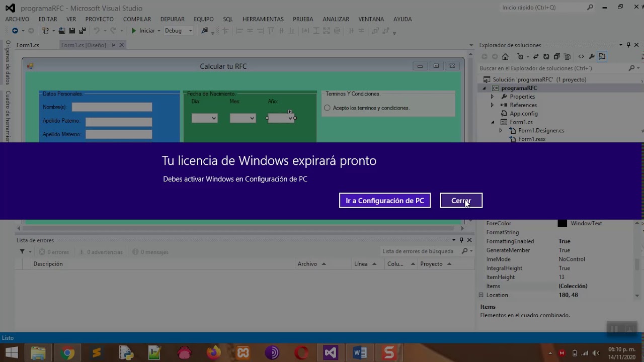The image size is (644, 362).
Task: Toggle Show All Files in Solution Explorer
Action: 568,57
